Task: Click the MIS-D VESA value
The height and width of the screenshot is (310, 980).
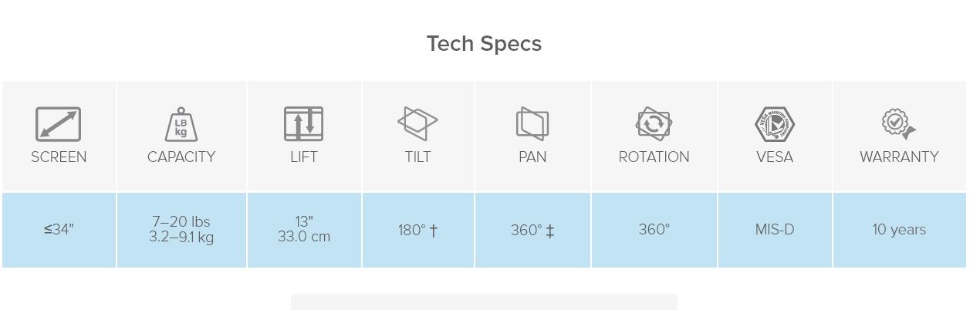Action: (775, 230)
